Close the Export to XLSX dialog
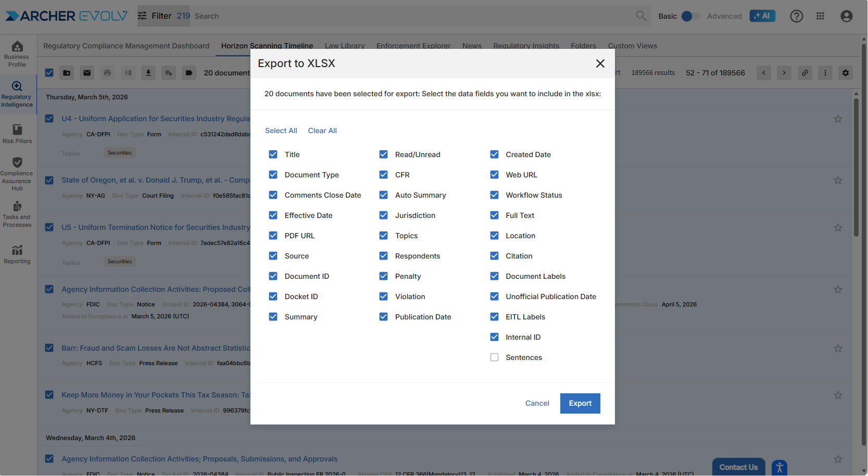868x476 pixels. click(x=600, y=63)
